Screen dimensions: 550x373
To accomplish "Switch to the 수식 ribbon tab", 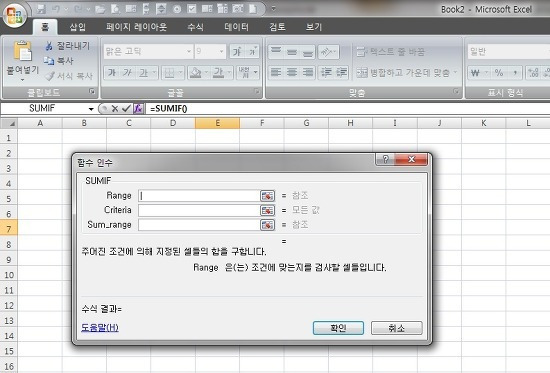I will [x=195, y=27].
